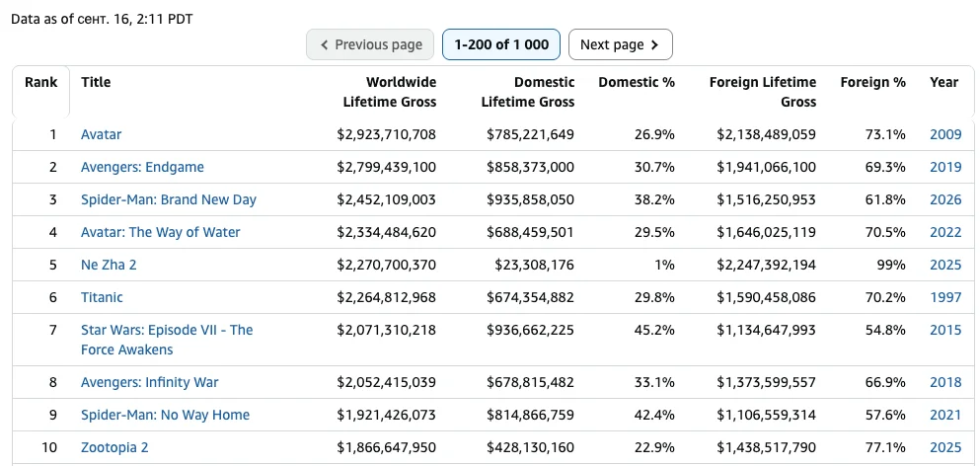Select domestic gross $936,662,225
The image size is (980, 466).
[531, 330]
